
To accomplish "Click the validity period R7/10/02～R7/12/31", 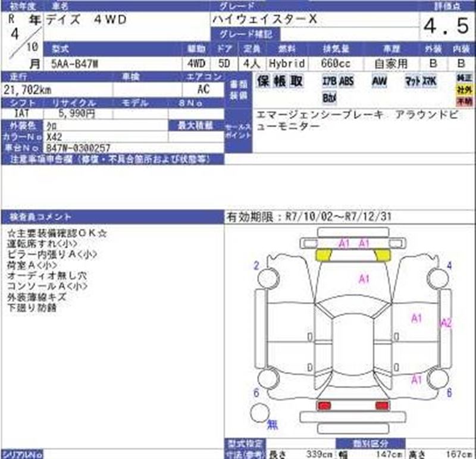I will tap(338, 216).
